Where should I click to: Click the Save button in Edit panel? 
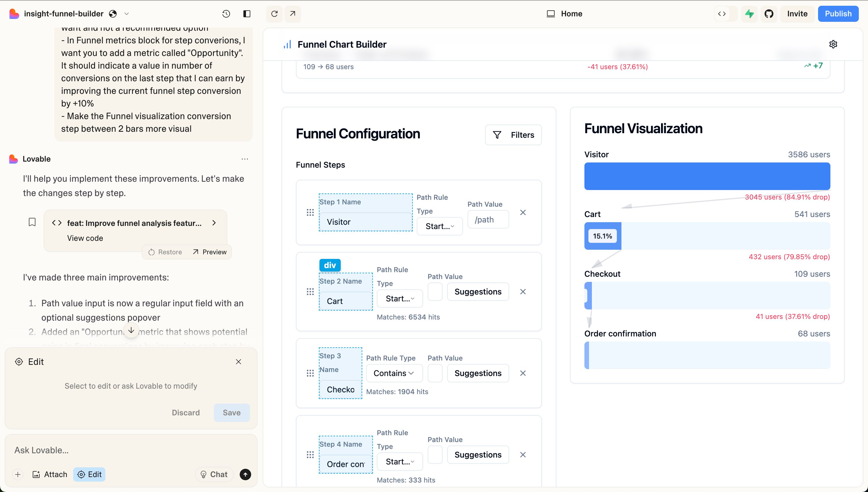[232, 412]
